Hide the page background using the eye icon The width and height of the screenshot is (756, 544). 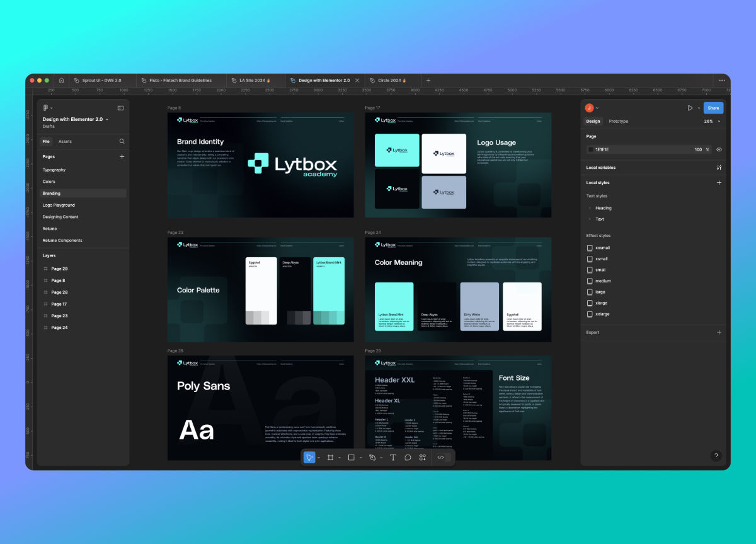pos(719,149)
